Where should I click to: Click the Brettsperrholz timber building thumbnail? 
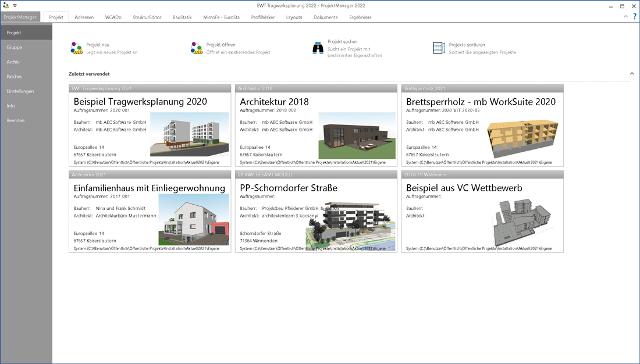coord(523,138)
